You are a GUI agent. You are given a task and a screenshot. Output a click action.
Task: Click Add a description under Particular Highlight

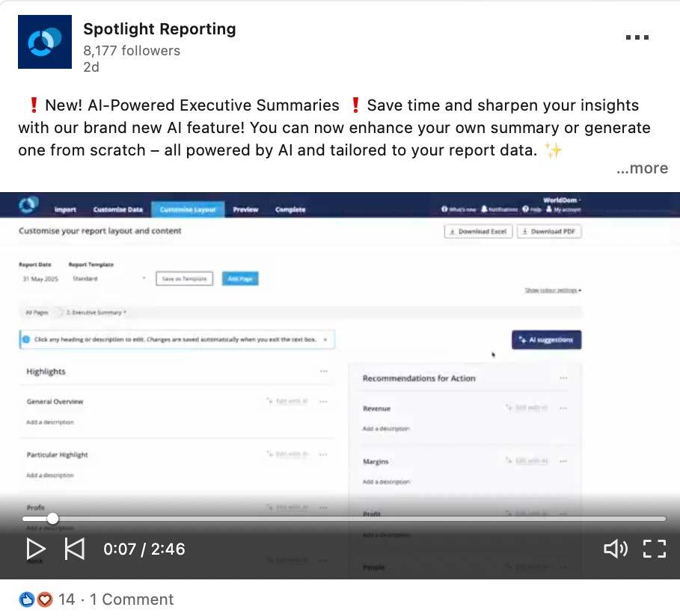[50, 475]
